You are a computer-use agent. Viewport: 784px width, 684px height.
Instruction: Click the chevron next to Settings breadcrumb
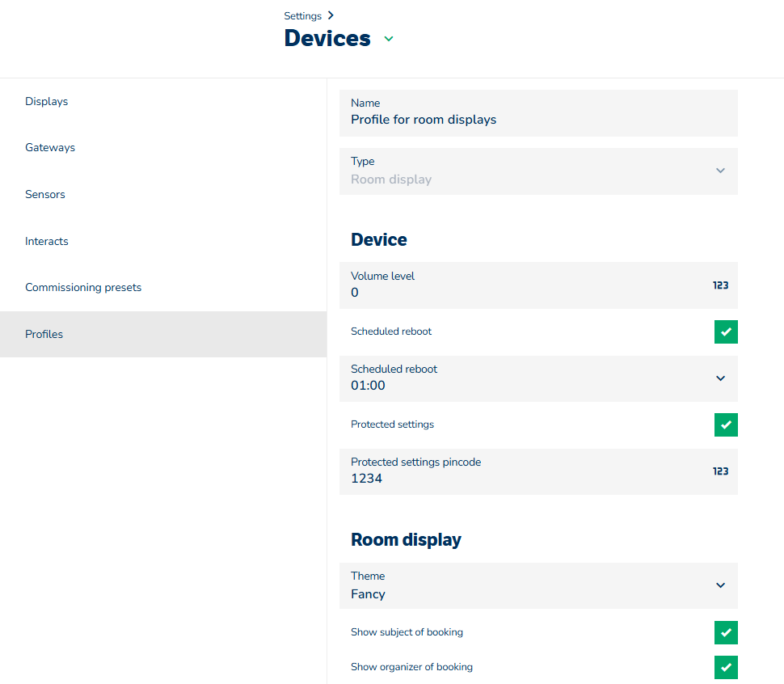[x=331, y=15]
